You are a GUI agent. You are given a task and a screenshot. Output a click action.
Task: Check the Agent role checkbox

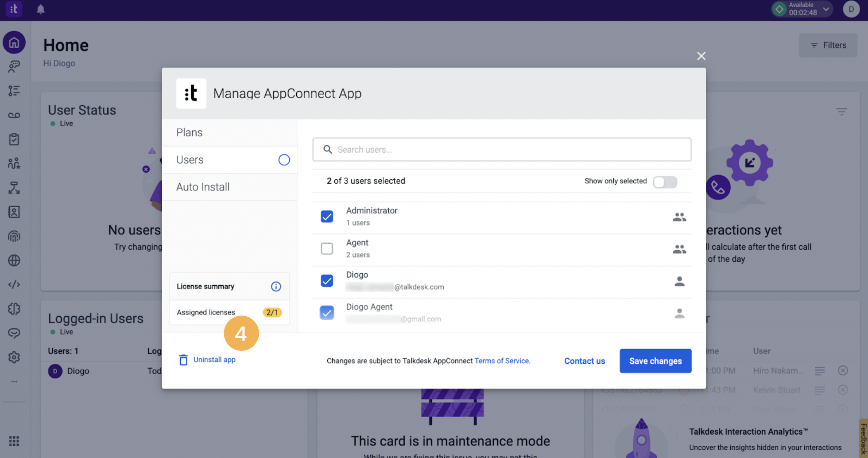pos(327,248)
